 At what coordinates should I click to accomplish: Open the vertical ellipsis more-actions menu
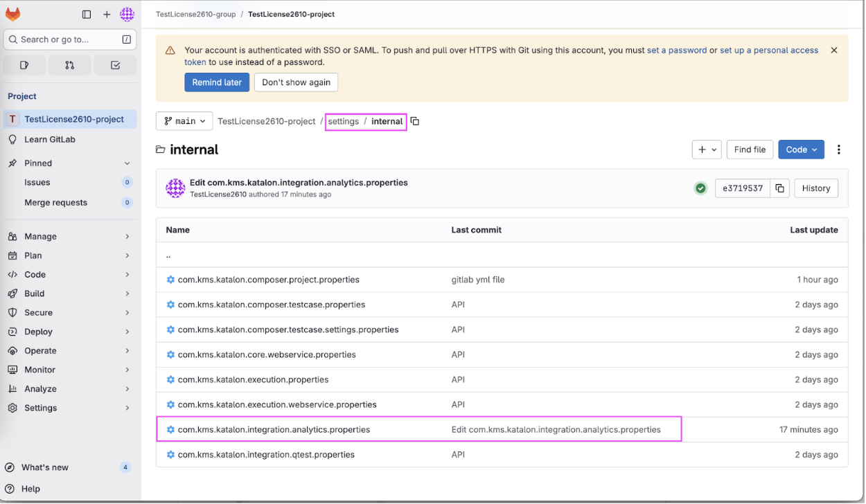coord(839,149)
